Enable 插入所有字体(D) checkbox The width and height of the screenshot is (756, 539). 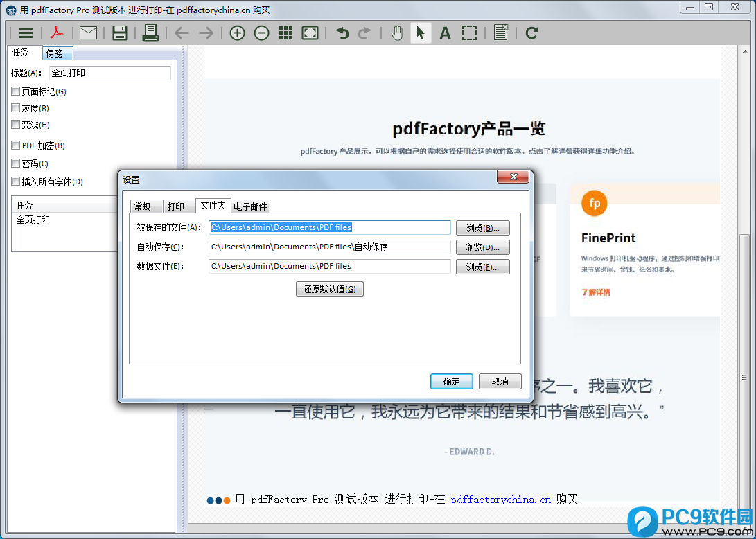(16, 182)
